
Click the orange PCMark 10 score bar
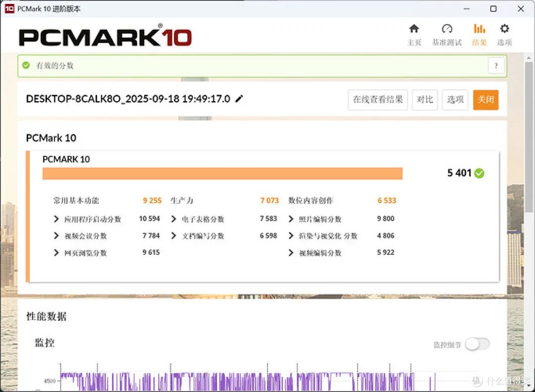pyautogui.click(x=222, y=173)
